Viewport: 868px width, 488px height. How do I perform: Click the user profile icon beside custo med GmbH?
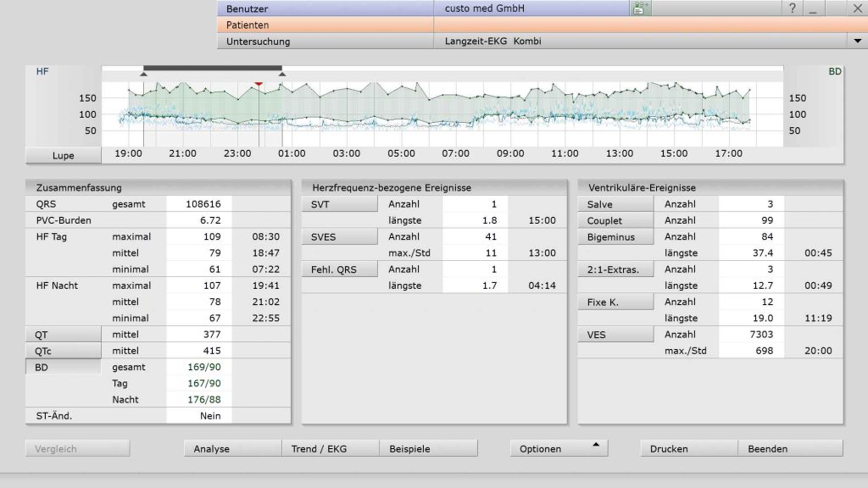[640, 8]
